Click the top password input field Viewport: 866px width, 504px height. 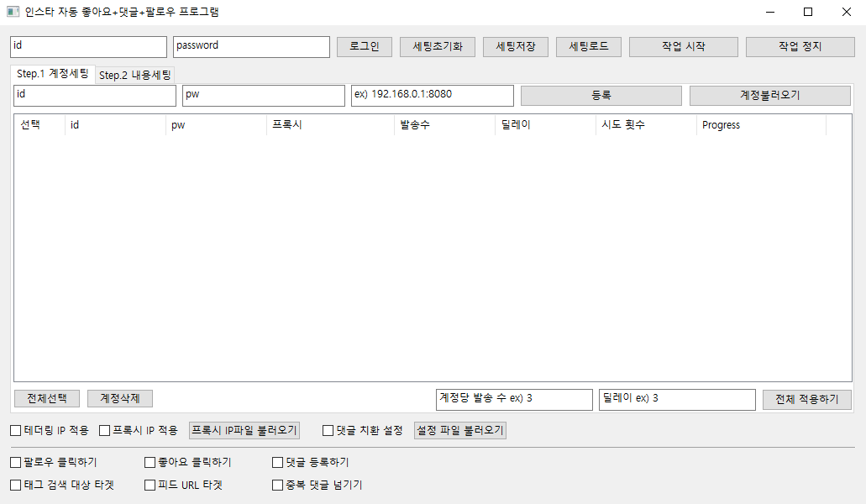[251, 47]
